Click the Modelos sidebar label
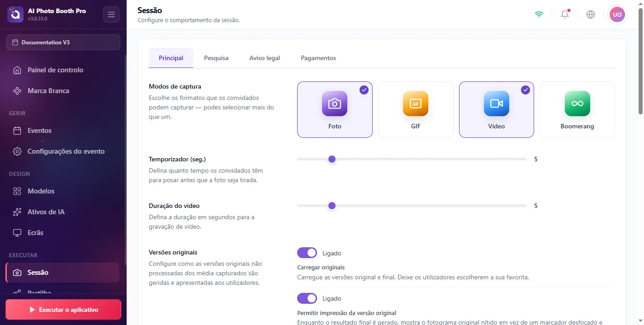Screen dimensions: 644x325 point(41,191)
